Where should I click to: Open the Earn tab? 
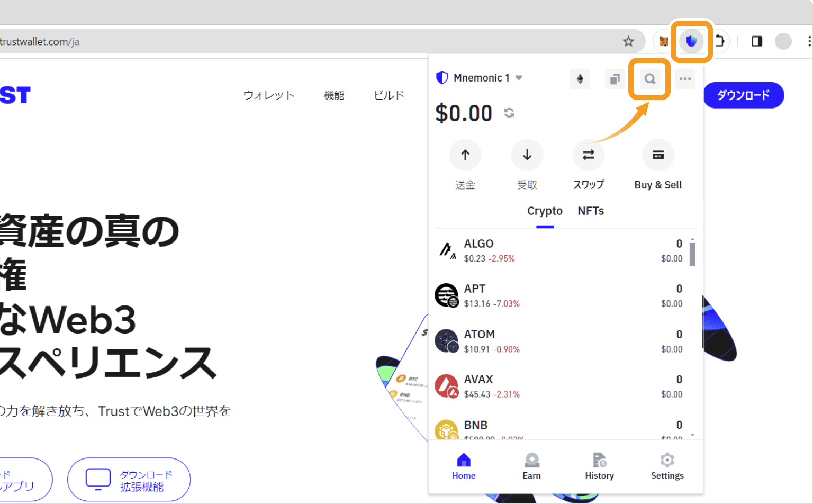coord(531,466)
